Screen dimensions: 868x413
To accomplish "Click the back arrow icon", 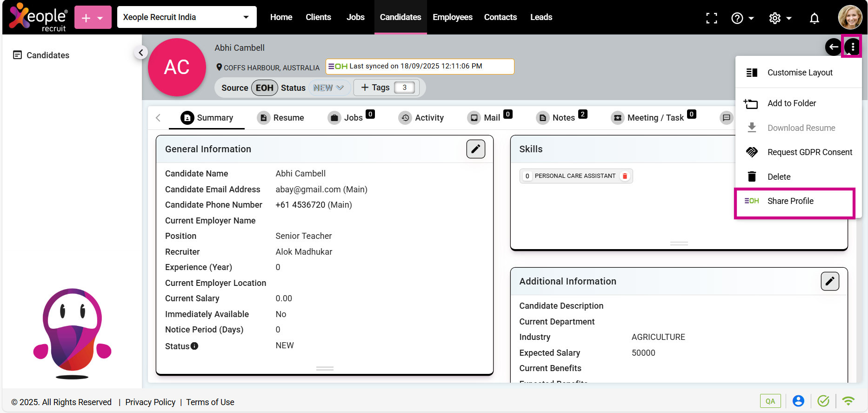I will coord(833,47).
